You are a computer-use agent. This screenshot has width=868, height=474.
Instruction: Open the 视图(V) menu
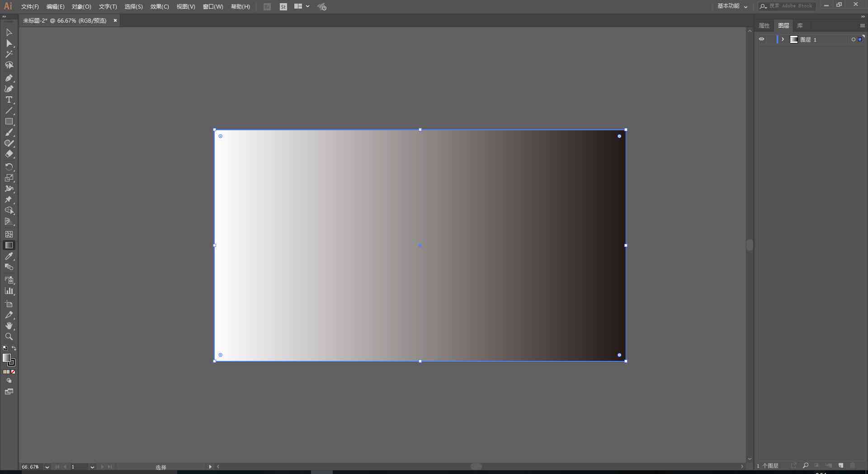point(186,7)
